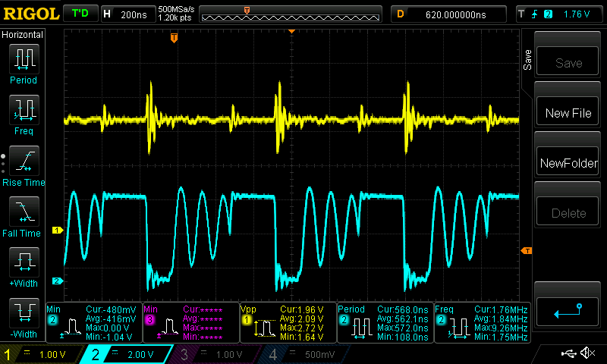Click the Save tab label
This screenshot has width=607, height=364.
pyautogui.click(x=527, y=60)
